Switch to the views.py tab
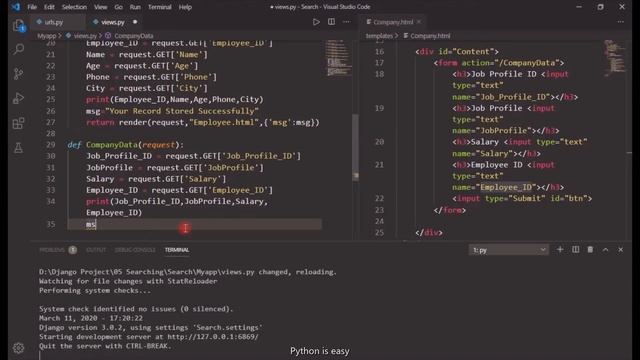Viewport: 640px width, 360px height. pos(113,22)
